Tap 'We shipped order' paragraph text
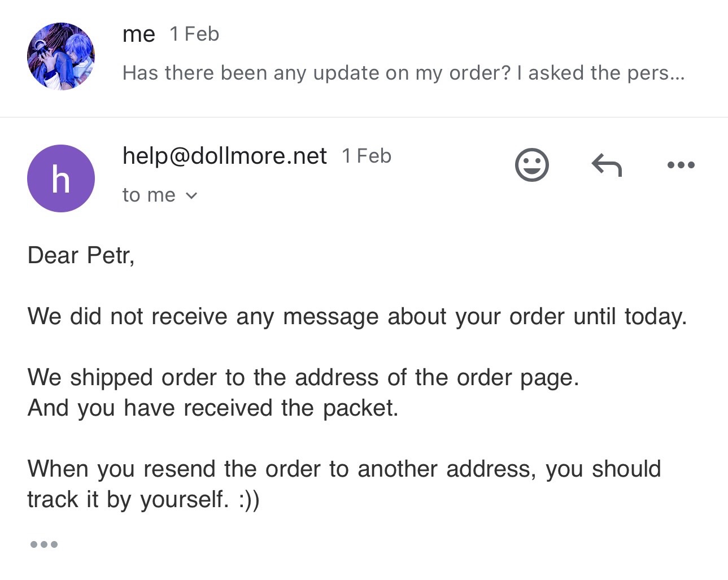 pos(303,377)
